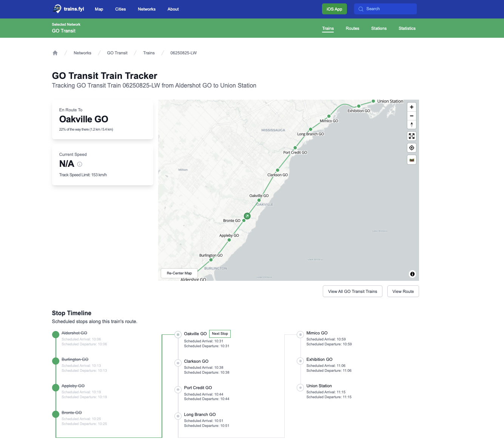Screen dimensions: 504x442
Task: Switch map to satellite style
Action: [412, 160]
